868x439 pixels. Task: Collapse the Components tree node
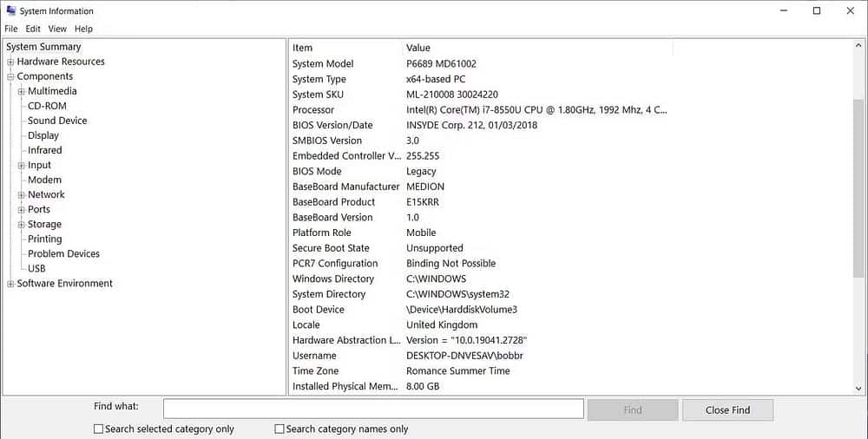coord(10,77)
